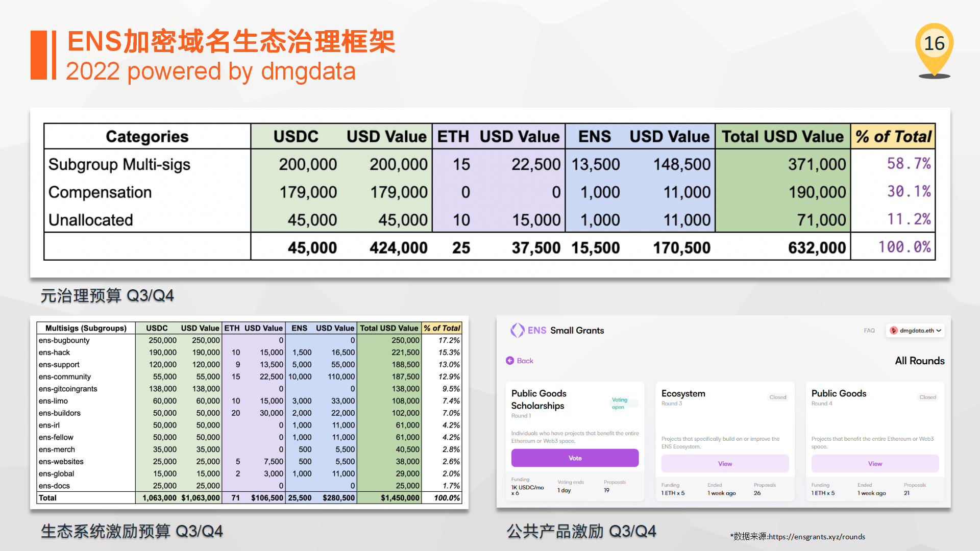Select the ens-community row label

(x=65, y=377)
